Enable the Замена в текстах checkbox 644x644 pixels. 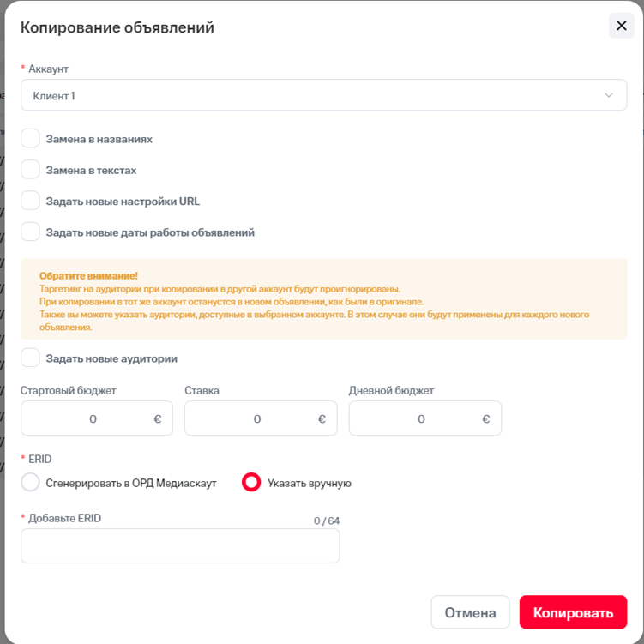tap(31, 170)
